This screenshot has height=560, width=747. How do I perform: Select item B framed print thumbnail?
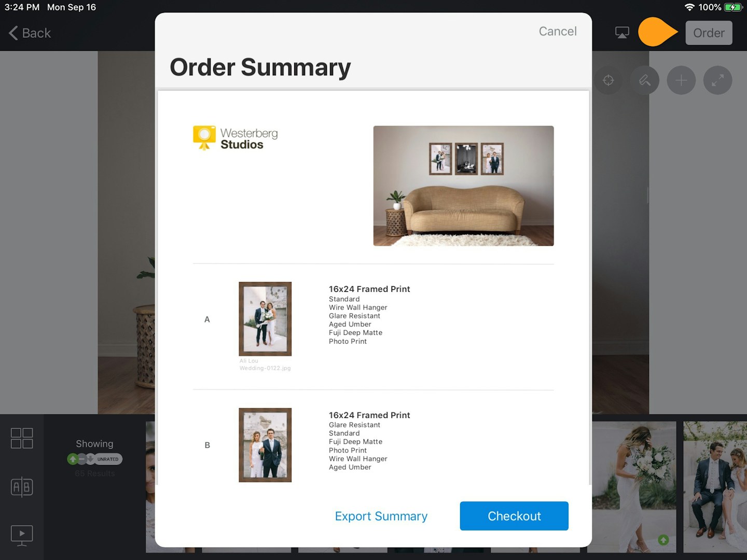click(x=265, y=445)
